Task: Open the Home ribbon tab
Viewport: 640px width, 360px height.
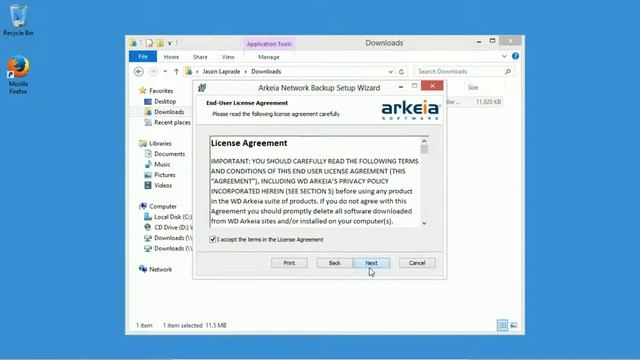Action: click(x=171, y=57)
